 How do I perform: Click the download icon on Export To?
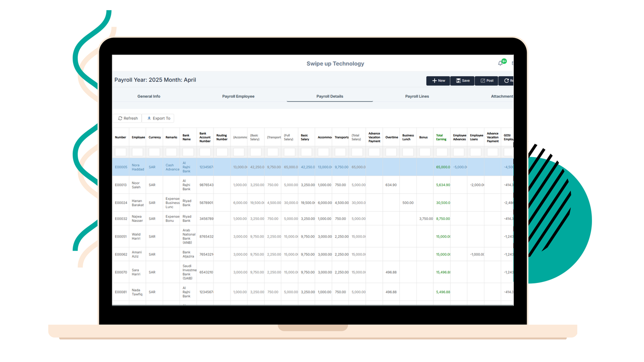[x=148, y=118]
